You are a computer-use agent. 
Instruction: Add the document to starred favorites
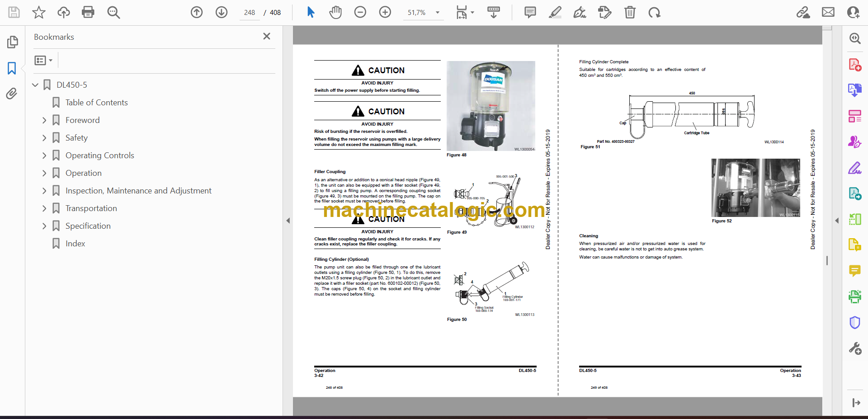click(x=39, y=12)
